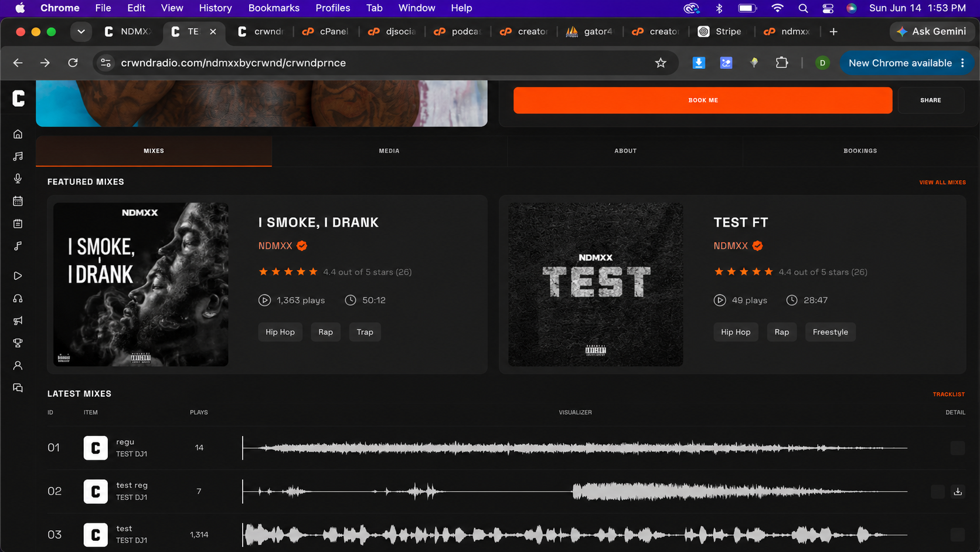This screenshot has height=552, width=980.
Task: Select Hip Hop tag on I SMOKE, I DRANK
Action: tap(280, 332)
